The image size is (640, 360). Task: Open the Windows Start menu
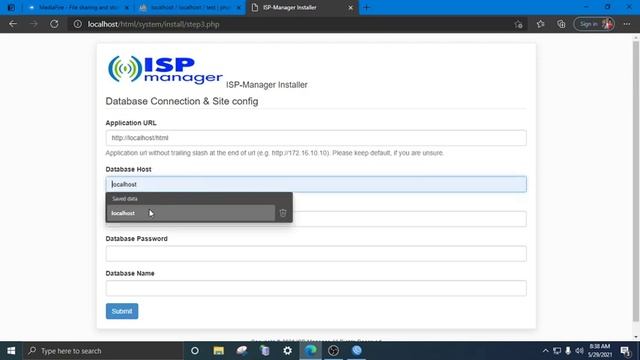11,351
